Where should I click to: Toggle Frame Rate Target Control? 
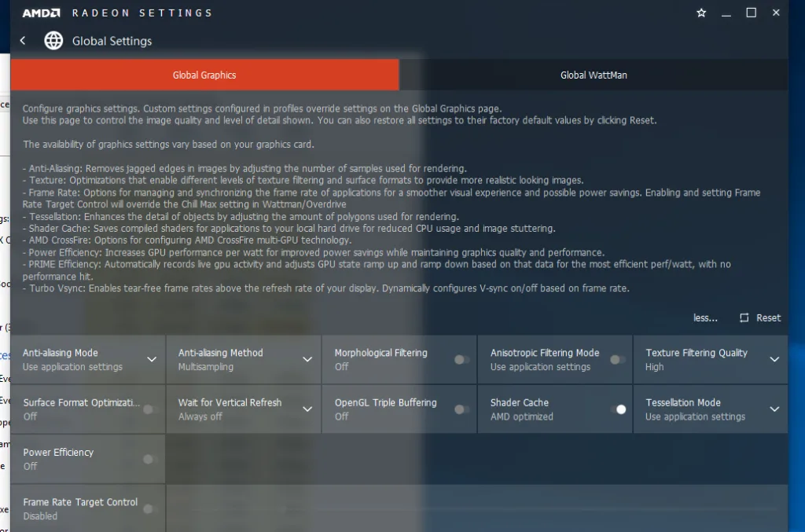pos(149,509)
